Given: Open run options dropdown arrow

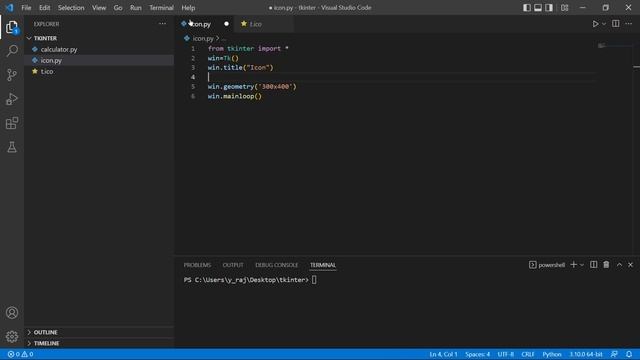Looking at the screenshot, I should [x=604, y=24].
